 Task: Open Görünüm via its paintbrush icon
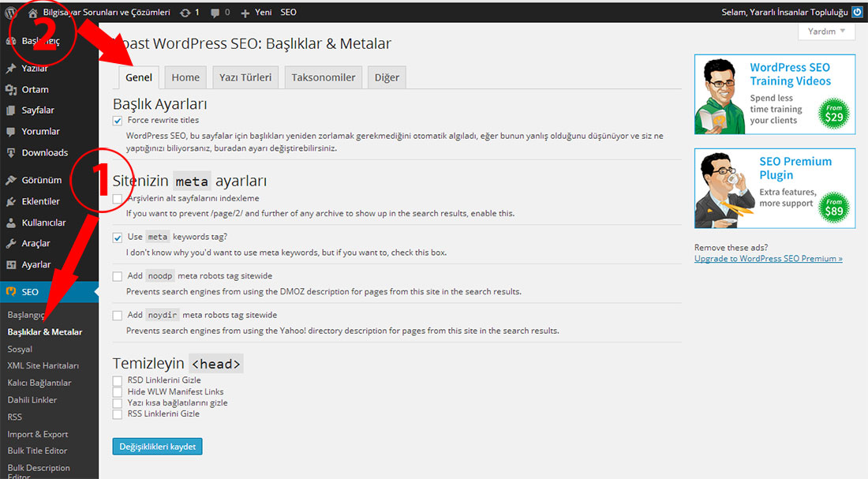tap(10, 181)
